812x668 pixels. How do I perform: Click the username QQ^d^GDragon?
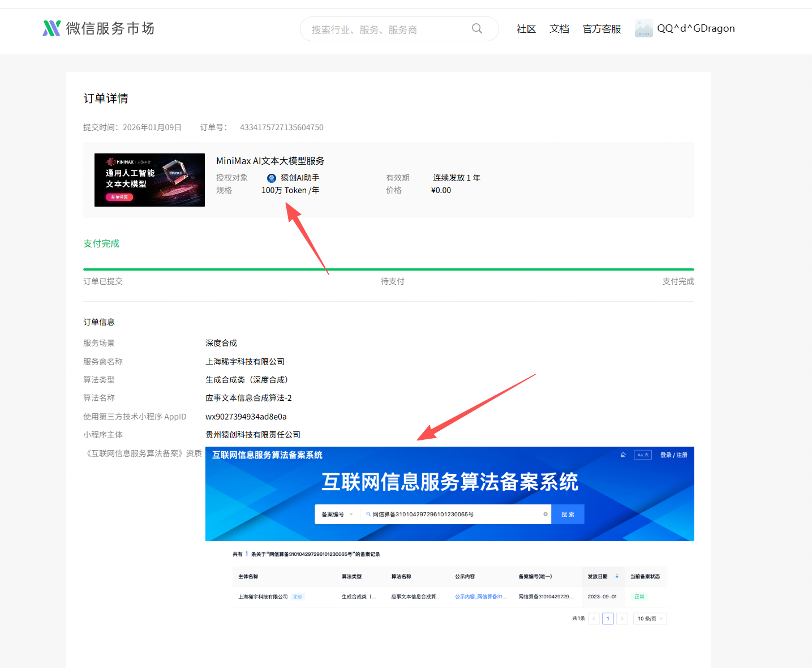[696, 28]
